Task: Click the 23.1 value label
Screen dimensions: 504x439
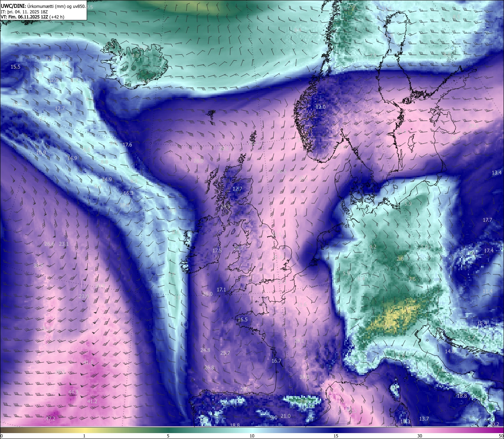Action: tap(64, 244)
